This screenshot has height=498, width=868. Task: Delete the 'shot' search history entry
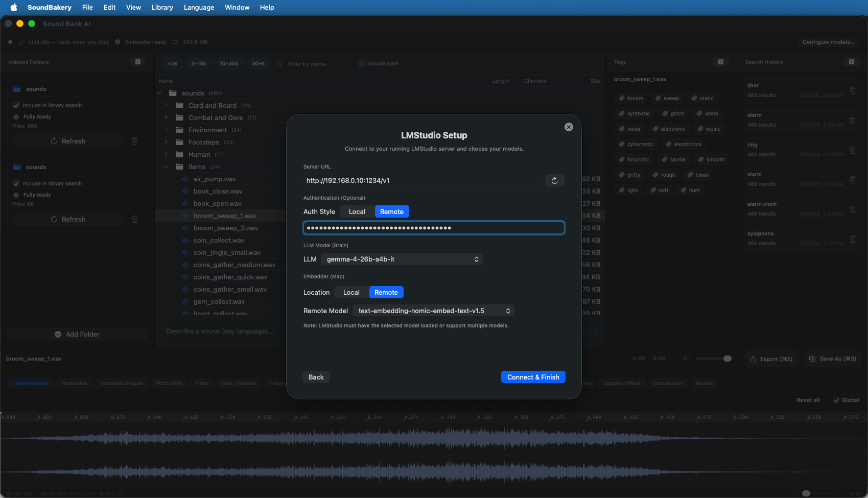(x=853, y=91)
